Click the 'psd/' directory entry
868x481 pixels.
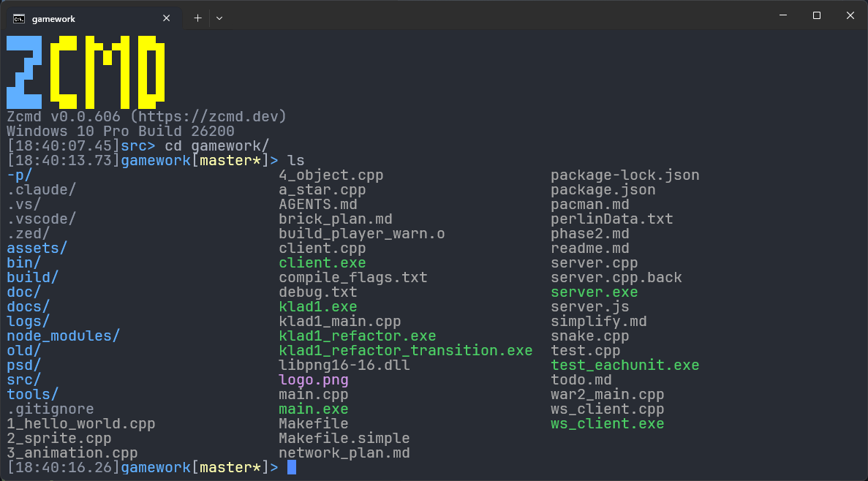click(x=24, y=366)
